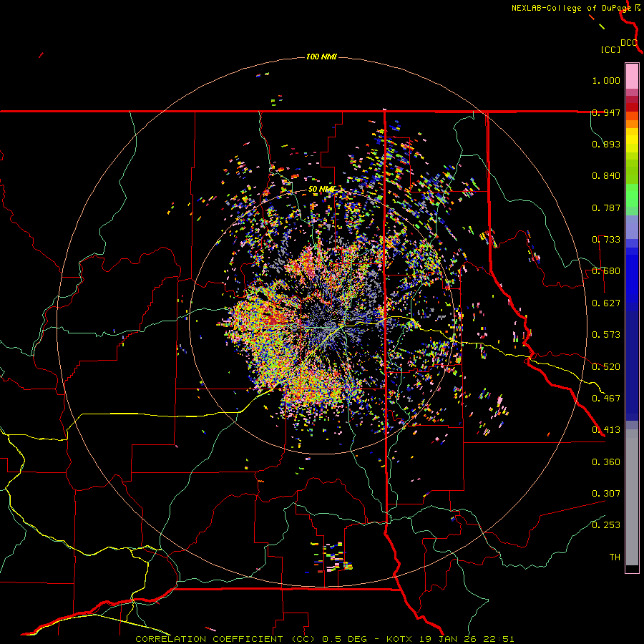
Task: Click the 100 NMI range ring label
Action: click(321, 57)
